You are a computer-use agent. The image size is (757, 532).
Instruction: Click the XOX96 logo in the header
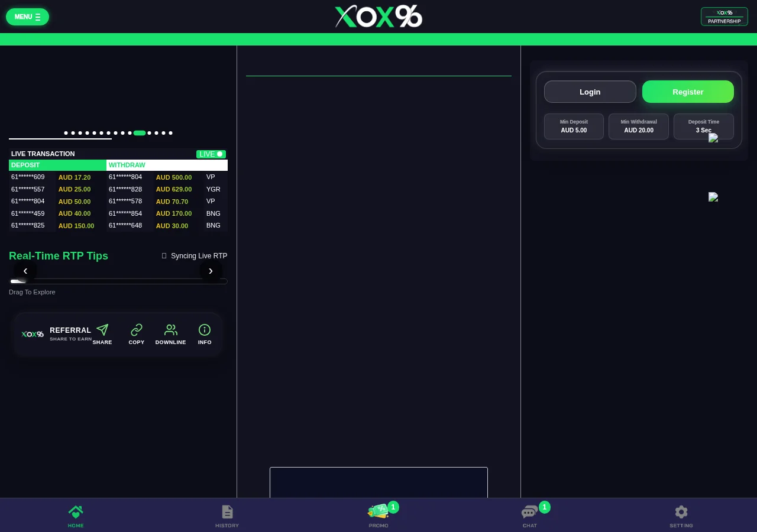coord(378,17)
